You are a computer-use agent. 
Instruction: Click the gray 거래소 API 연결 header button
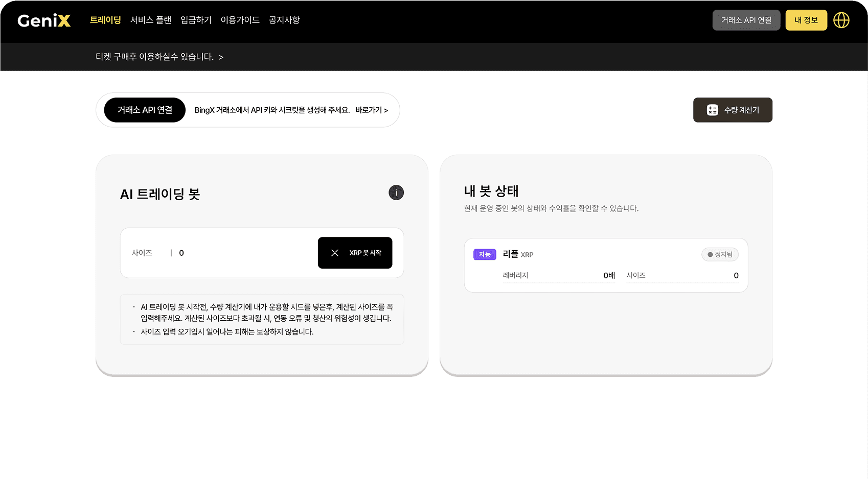point(746,20)
